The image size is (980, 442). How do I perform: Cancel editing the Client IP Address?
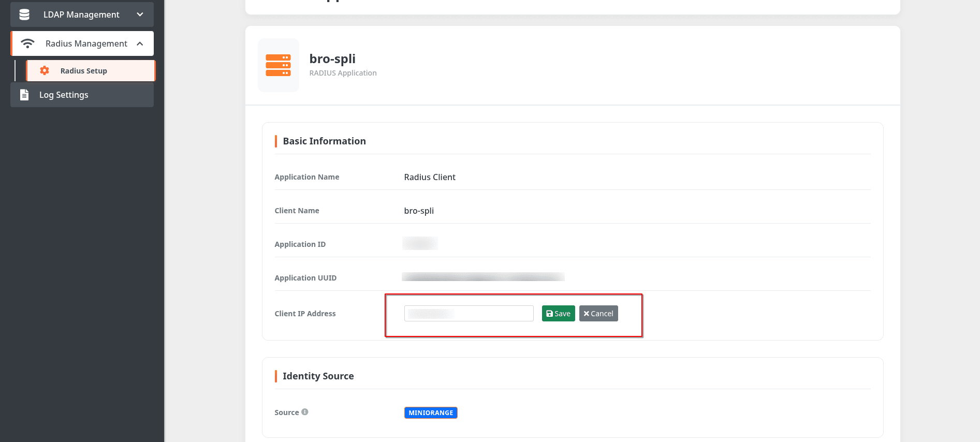tap(598, 314)
